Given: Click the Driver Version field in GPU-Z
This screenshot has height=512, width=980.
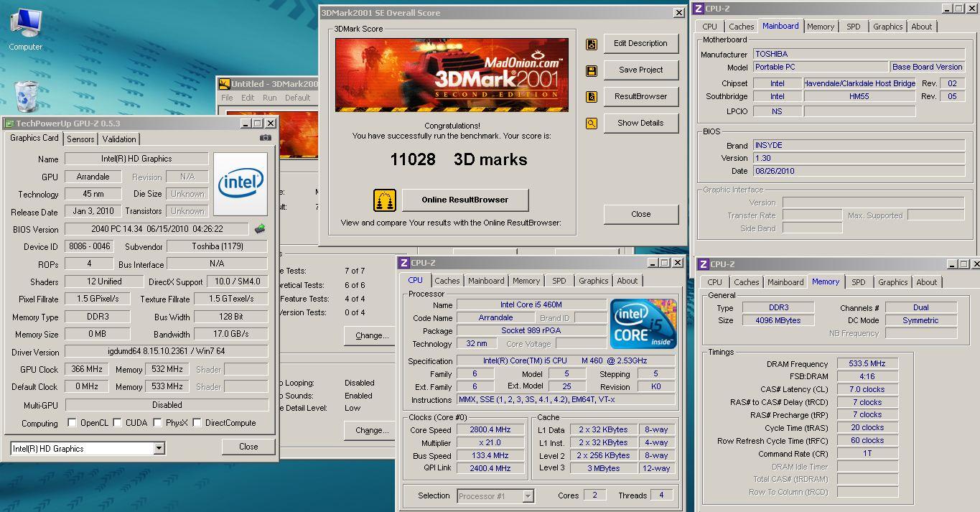Looking at the screenshot, I should (x=167, y=352).
